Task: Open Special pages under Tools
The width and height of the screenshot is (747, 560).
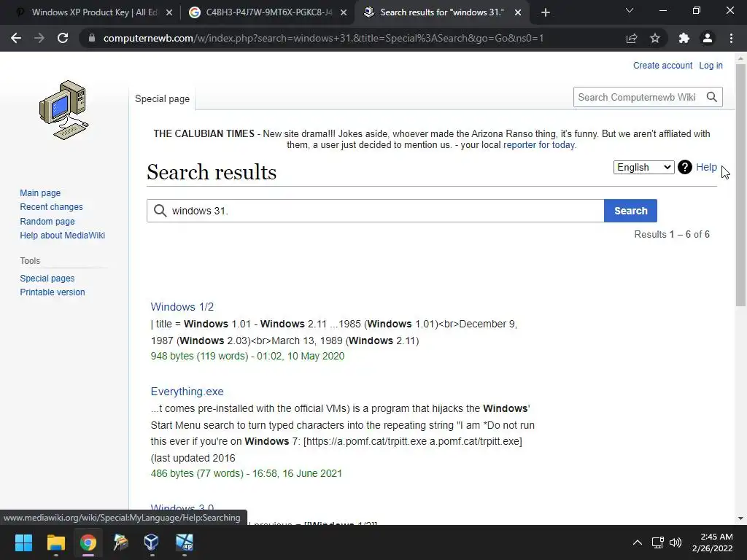Action: click(x=47, y=278)
